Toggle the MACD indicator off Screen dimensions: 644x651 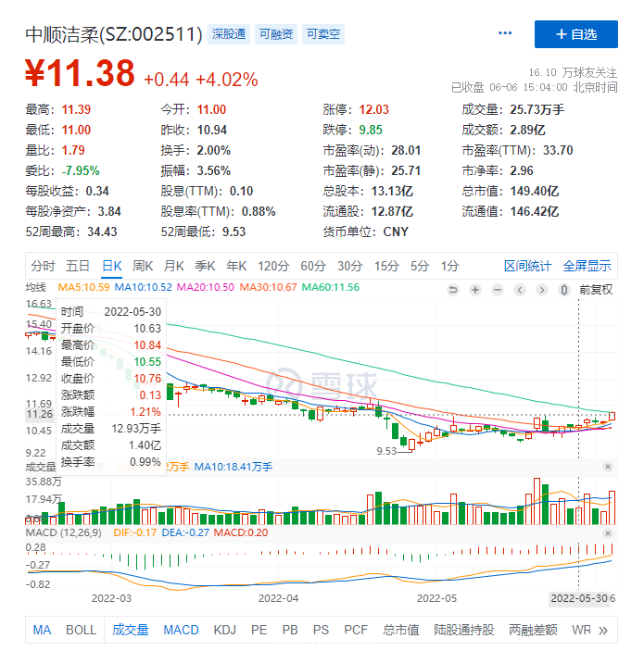(x=181, y=631)
